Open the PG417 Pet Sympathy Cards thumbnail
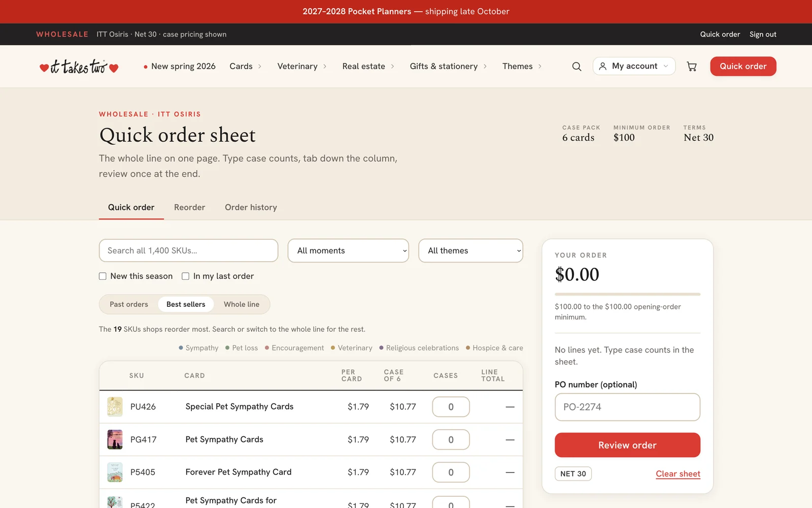Screen dimensions: 812x508 point(115,439)
